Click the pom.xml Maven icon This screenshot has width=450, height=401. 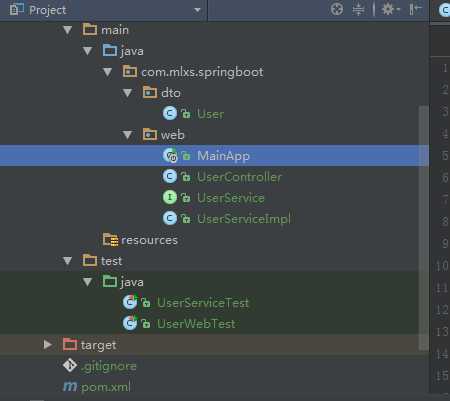(x=70, y=387)
